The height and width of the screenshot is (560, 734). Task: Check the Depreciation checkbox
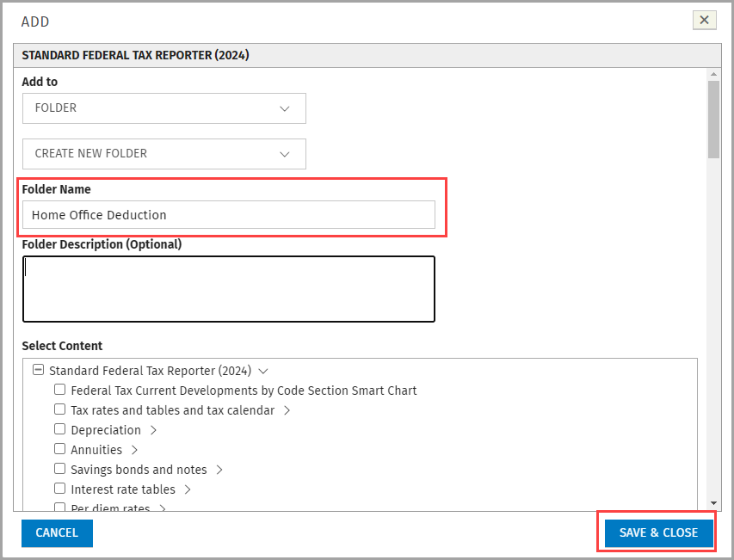tap(59, 428)
